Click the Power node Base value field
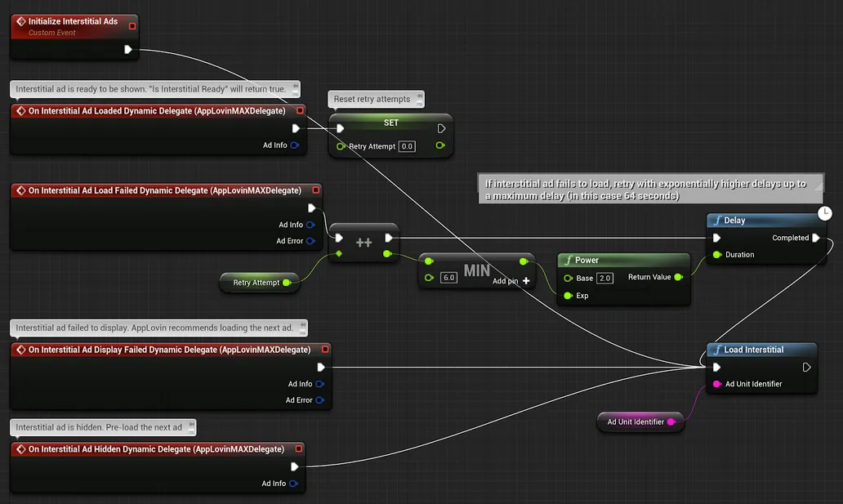Viewport: 843px width, 504px height. [604, 279]
